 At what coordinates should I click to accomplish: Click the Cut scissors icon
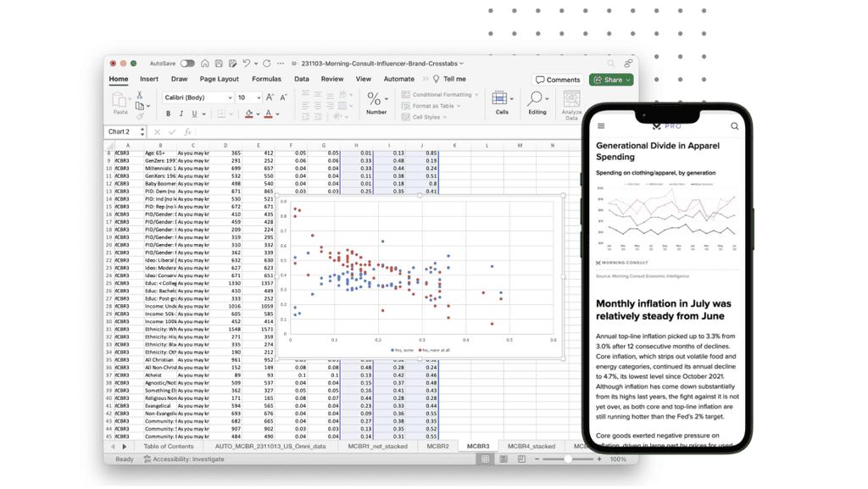140,95
